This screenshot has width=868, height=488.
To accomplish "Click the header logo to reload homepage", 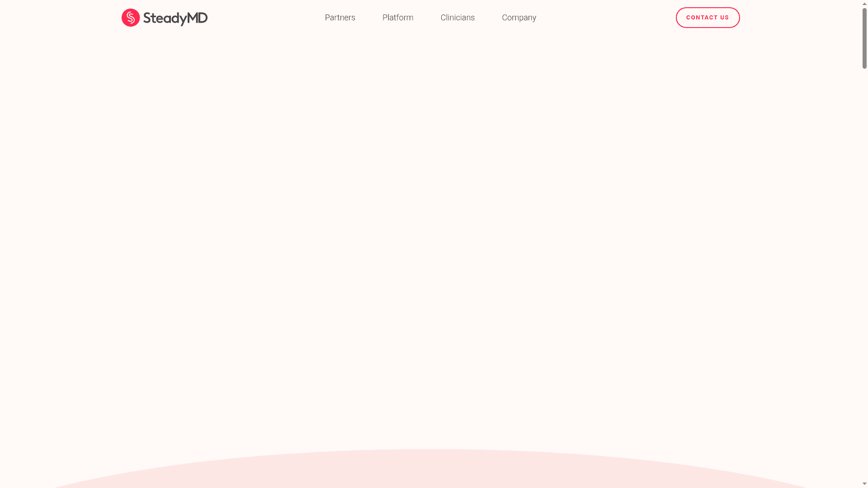I will tap(164, 18).
